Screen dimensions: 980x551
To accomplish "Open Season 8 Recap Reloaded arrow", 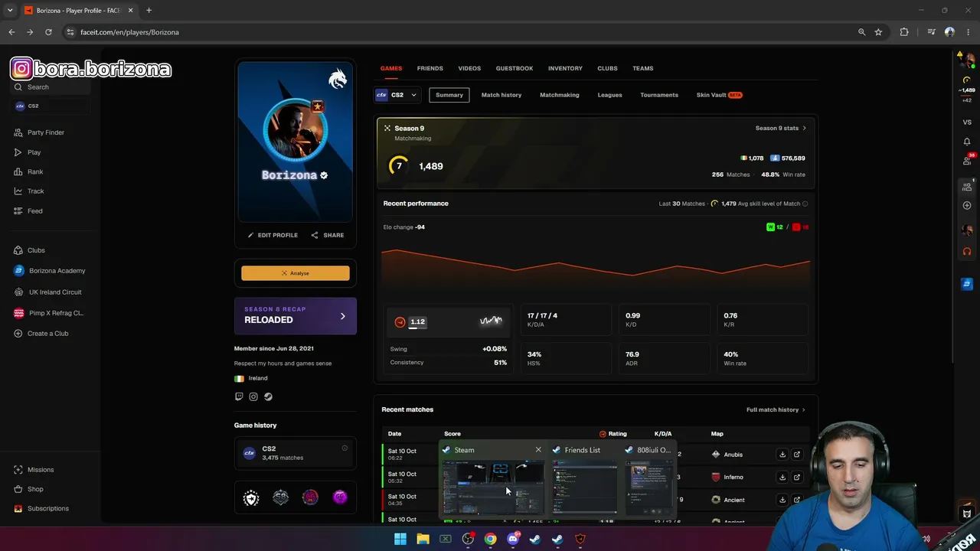I will (x=342, y=316).
